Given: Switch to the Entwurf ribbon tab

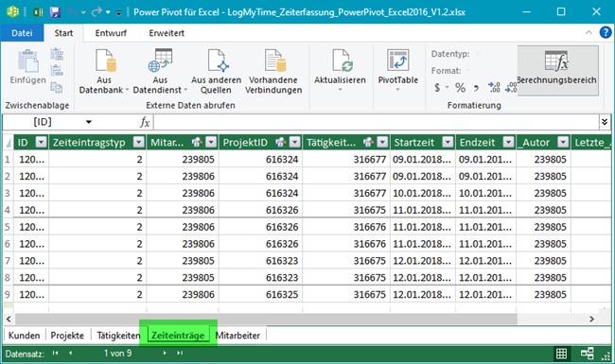Looking at the screenshot, I should (111, 33).
